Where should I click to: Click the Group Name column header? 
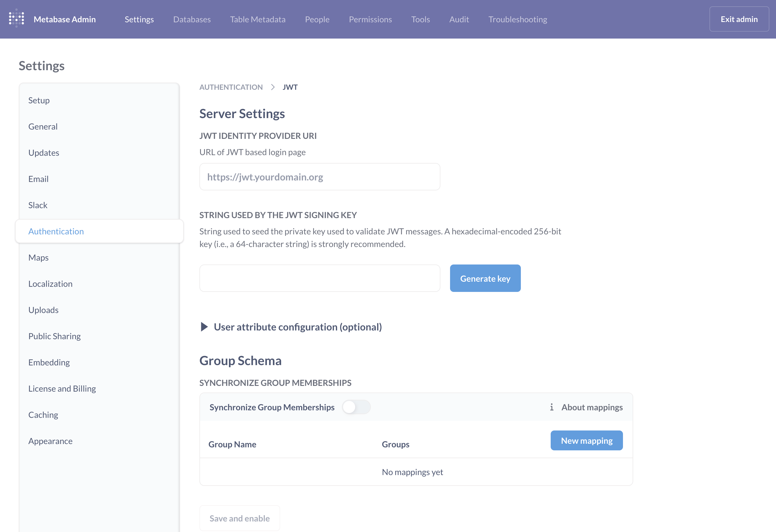tap(232, 444)
